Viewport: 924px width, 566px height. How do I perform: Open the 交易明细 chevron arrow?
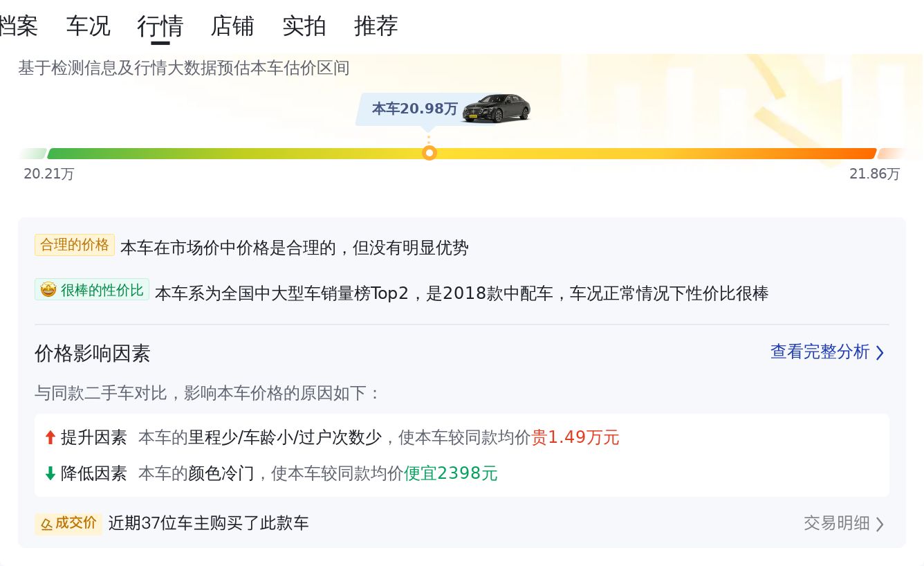[880, 524]
